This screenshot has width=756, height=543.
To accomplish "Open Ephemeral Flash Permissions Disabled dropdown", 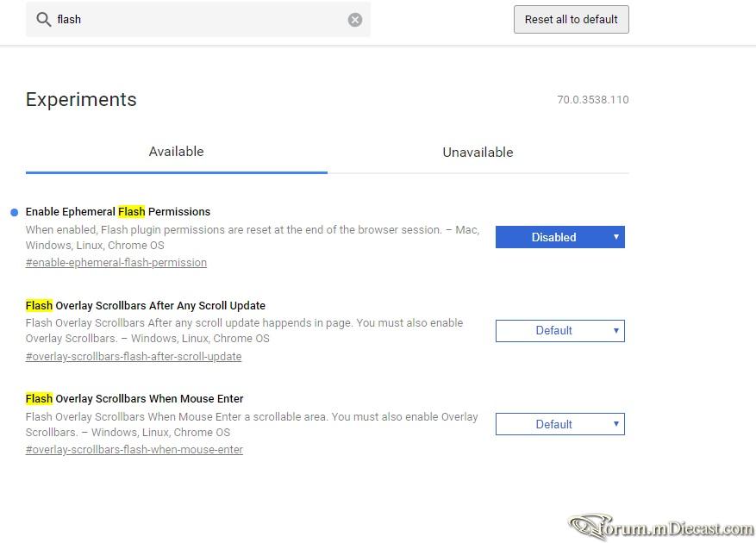I will (560, 237).
